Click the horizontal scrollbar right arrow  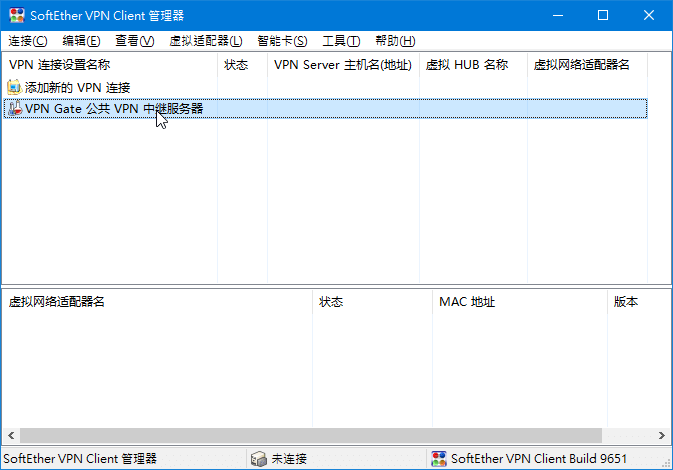662,435
